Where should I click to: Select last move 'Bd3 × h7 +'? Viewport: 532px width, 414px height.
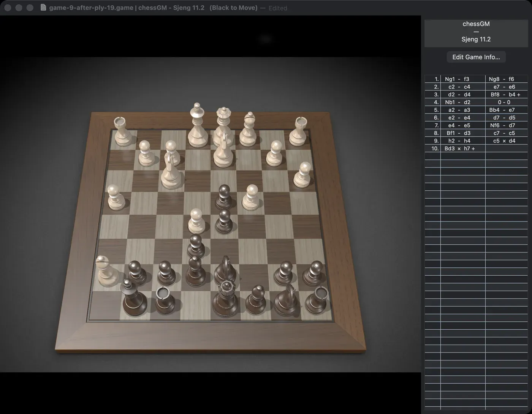[x=463, y=149]
